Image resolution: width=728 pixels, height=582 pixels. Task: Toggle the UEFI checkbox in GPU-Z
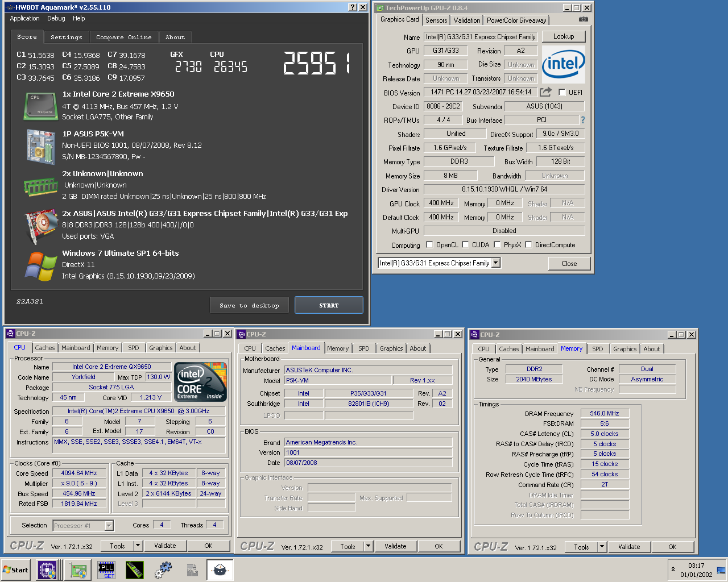click(562, 93)
